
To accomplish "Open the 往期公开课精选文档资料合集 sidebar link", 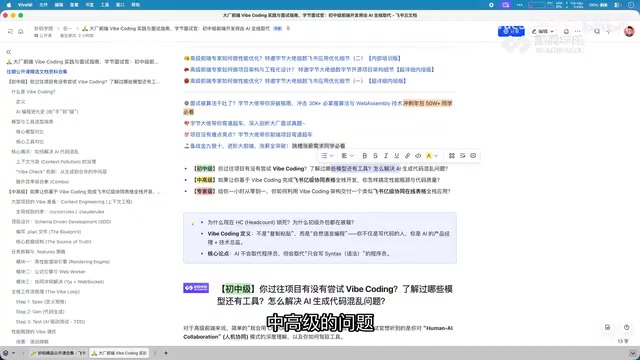I will pyautogui.click(x=37, y=71).
